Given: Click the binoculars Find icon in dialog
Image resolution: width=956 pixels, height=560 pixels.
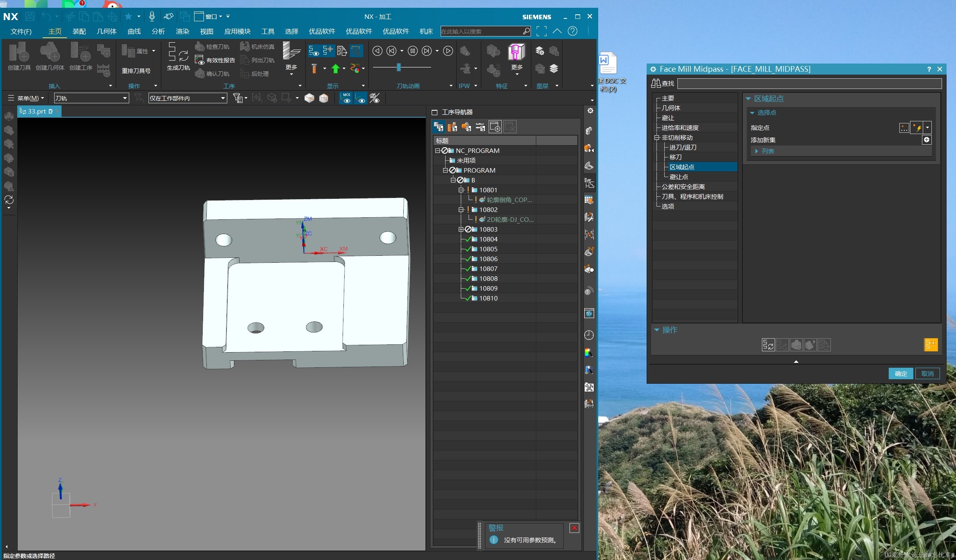Looking at the screenshot, I should 656,83.
